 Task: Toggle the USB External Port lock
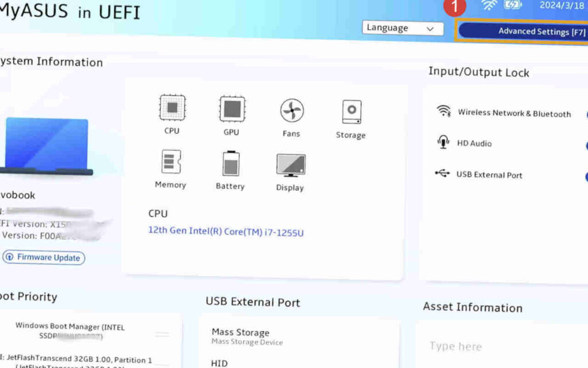tap(586, 177)
